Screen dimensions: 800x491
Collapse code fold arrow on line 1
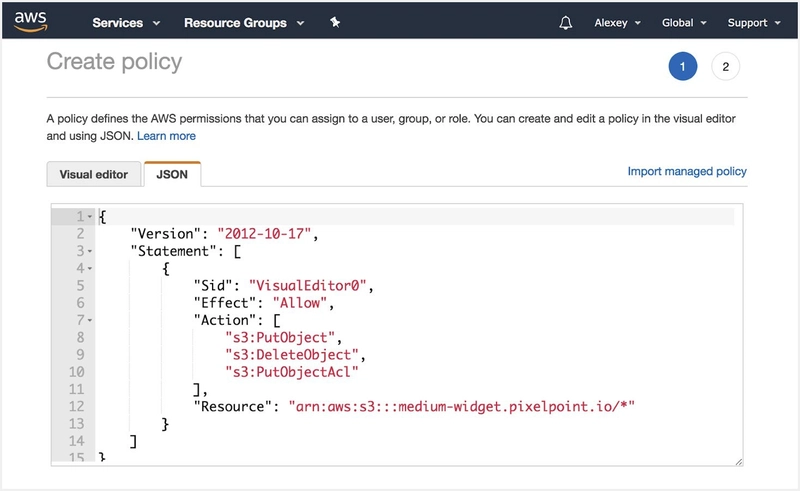pos(90,217)
